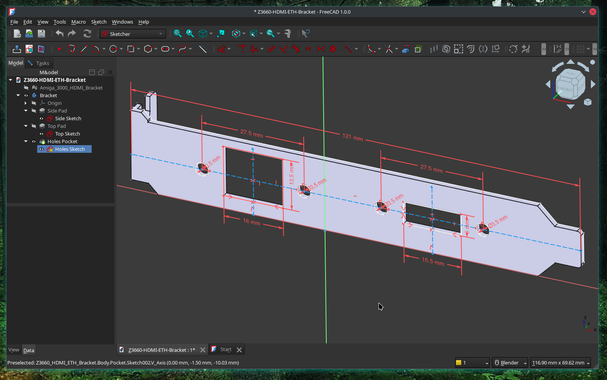Open the Blender navigation style dropdown
The height and width of the screenshot is (380, 607).
click(x=510, y=363)
